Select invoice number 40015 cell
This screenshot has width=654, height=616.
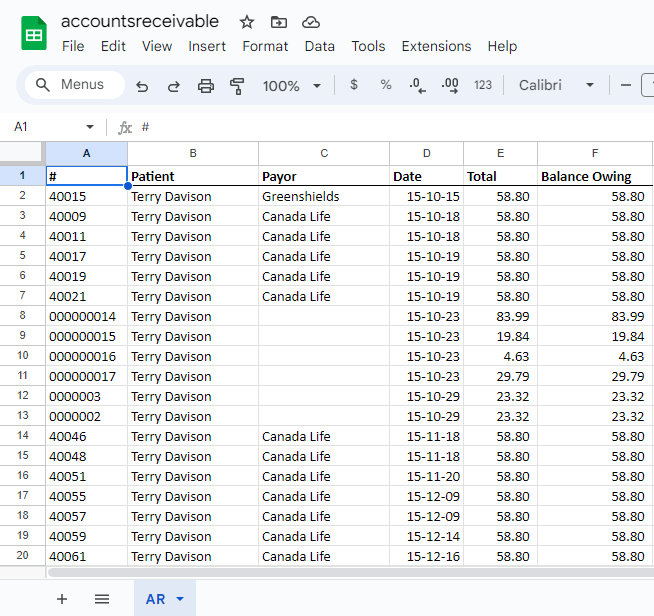click(86, 196)
